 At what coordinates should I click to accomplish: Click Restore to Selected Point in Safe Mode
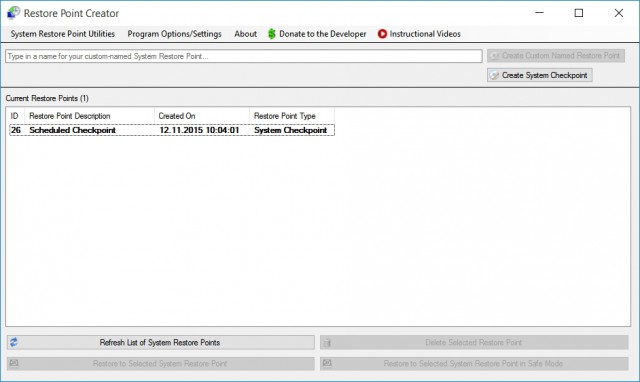coord(474,364)
